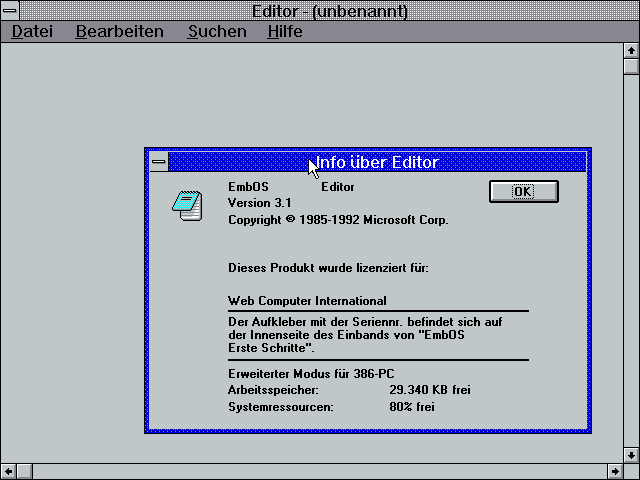This screenshot has width=640, height=480.
Task: Click the '29.340 KB frei' memory value
Action: click(429, 389)
